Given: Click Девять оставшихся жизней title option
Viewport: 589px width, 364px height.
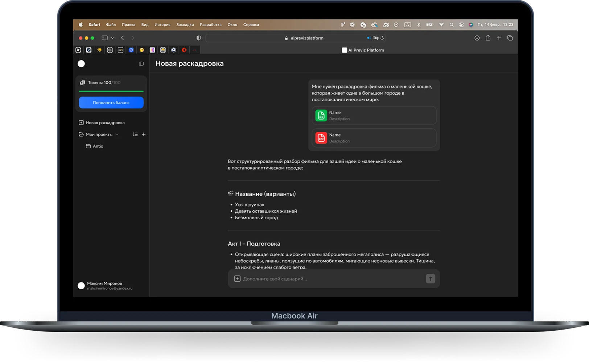Looking at the screenshot, I should (x=266, y=211).
